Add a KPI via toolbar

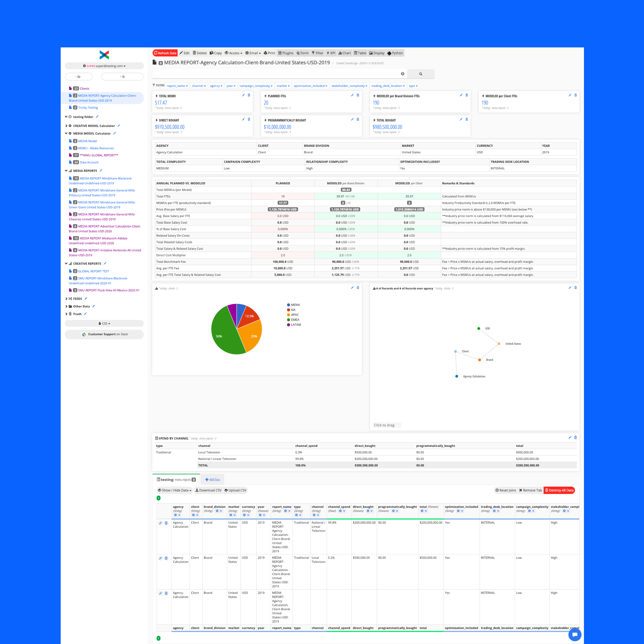[331, 53]
